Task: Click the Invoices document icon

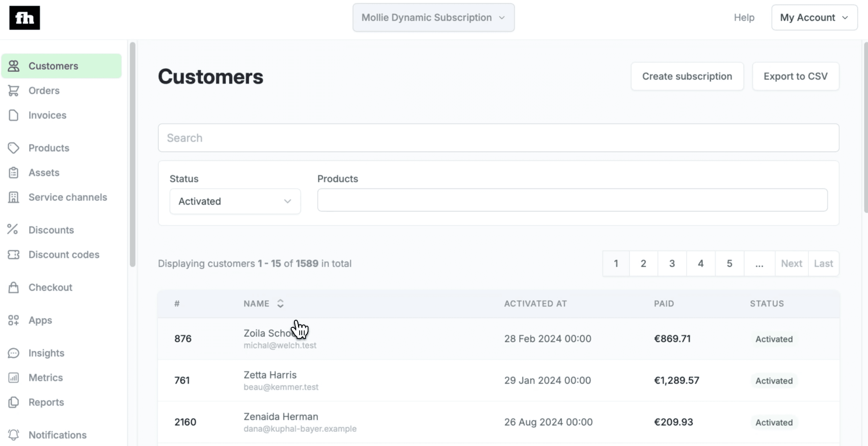Action: click(x=14, y=115)
